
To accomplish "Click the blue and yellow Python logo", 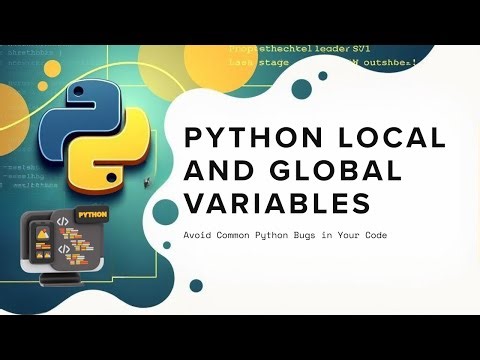I will (x=94, y=137).
